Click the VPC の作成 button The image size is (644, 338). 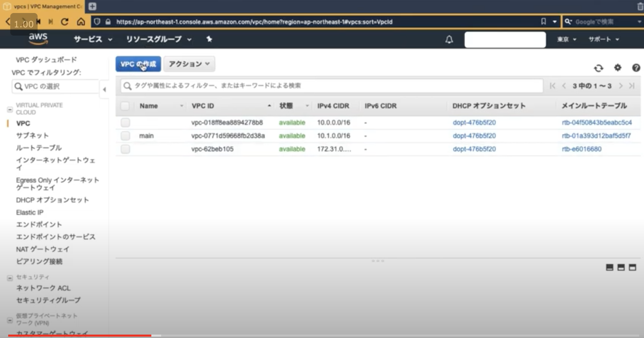[x=138, y=64]
